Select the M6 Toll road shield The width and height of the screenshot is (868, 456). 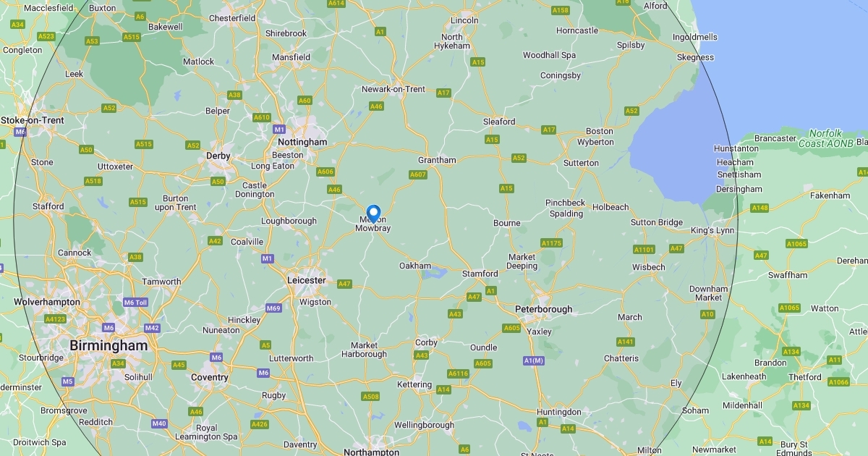tap(135, 303)
